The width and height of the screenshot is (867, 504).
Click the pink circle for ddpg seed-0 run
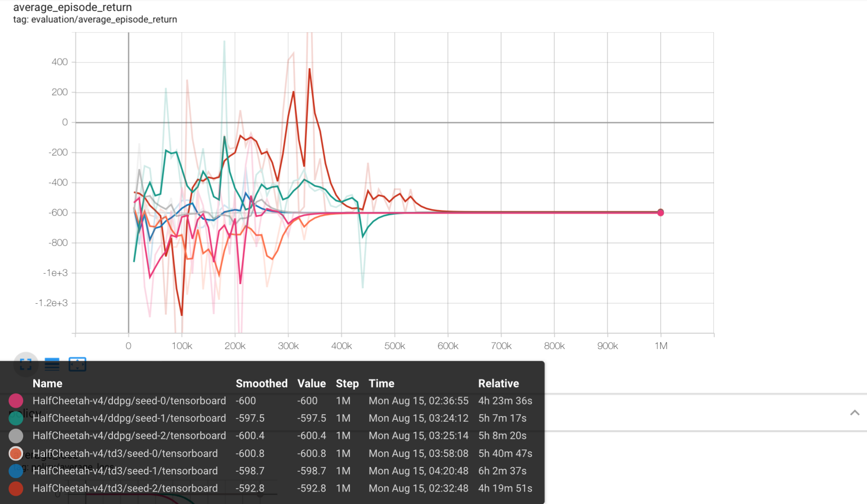pyautogui.click(x=15, y=400)
